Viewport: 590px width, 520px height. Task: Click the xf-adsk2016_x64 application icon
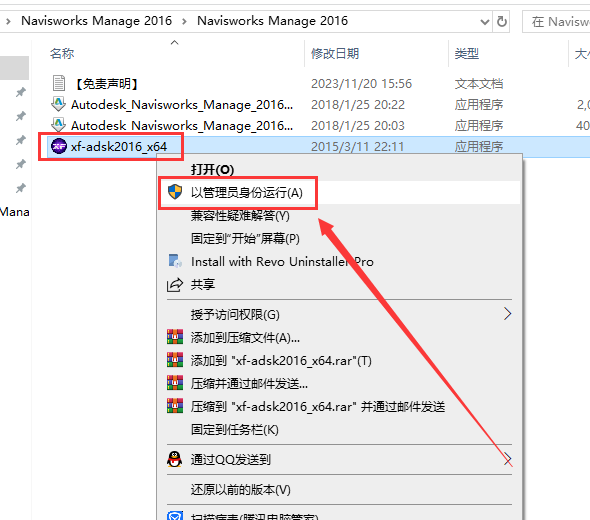pyautogui.click(x=59, y=146)
